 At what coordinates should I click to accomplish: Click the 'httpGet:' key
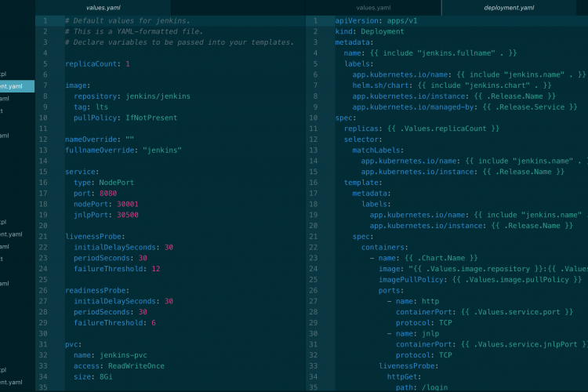click(405, 376)
